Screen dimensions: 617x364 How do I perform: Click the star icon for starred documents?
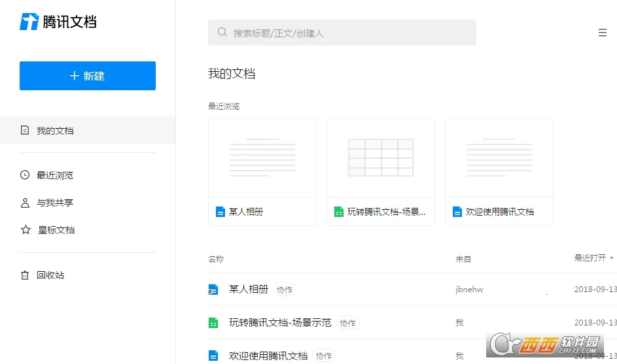[25, 230]
